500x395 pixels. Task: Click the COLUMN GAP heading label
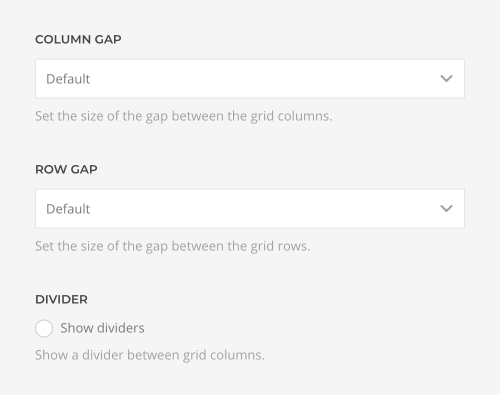tap(78, 39)
